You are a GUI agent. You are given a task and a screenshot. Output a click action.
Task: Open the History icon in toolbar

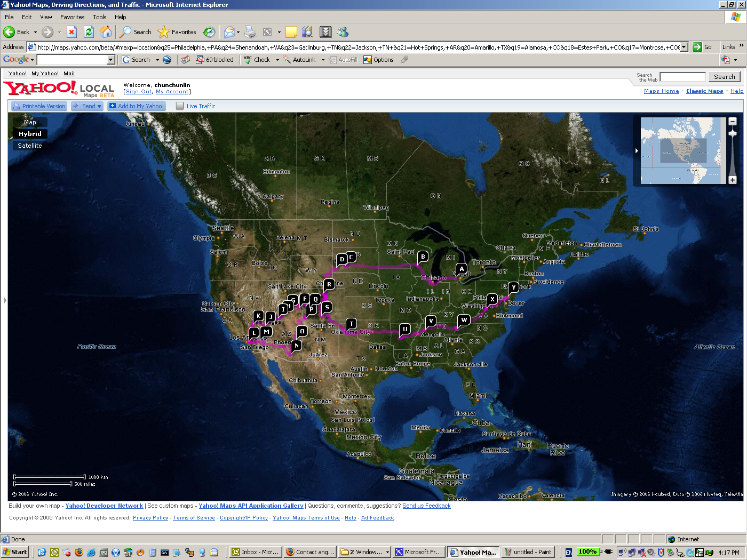(x=209, y=32)
